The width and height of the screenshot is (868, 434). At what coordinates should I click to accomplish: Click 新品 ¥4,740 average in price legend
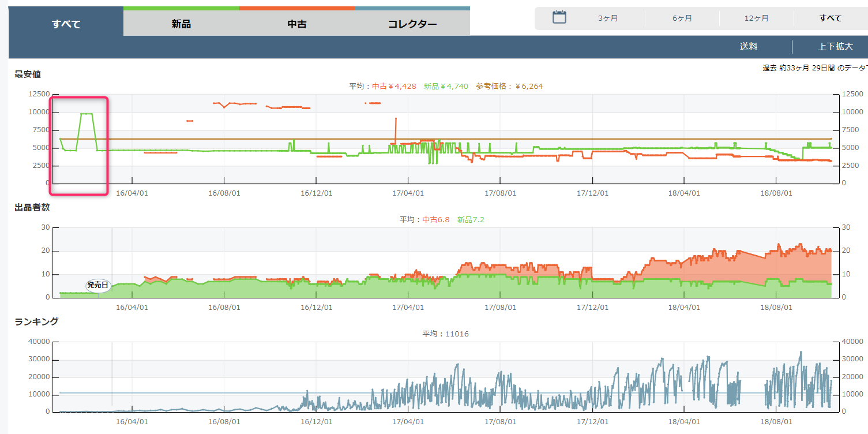click(x=445, y=87)
